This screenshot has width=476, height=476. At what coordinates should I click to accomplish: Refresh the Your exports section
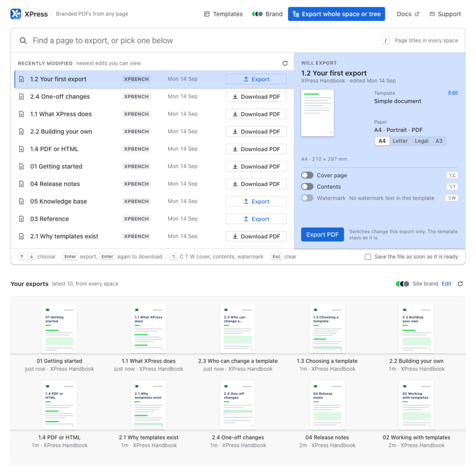coord(460,284)
